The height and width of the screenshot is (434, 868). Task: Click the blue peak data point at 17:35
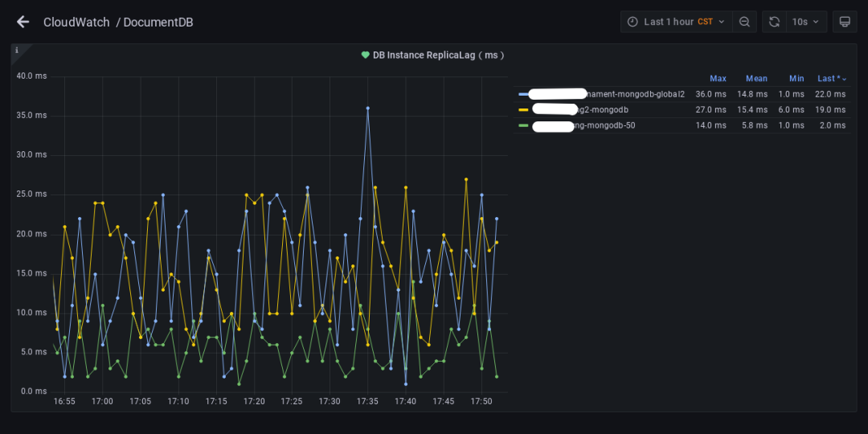click(367, 108)
